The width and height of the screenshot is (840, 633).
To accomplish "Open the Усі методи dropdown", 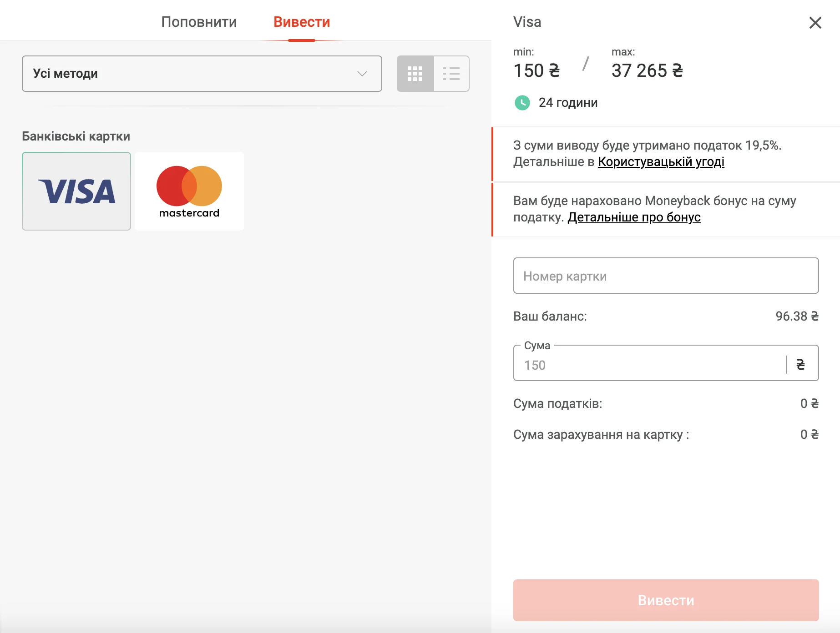I will tap(202, 74).
